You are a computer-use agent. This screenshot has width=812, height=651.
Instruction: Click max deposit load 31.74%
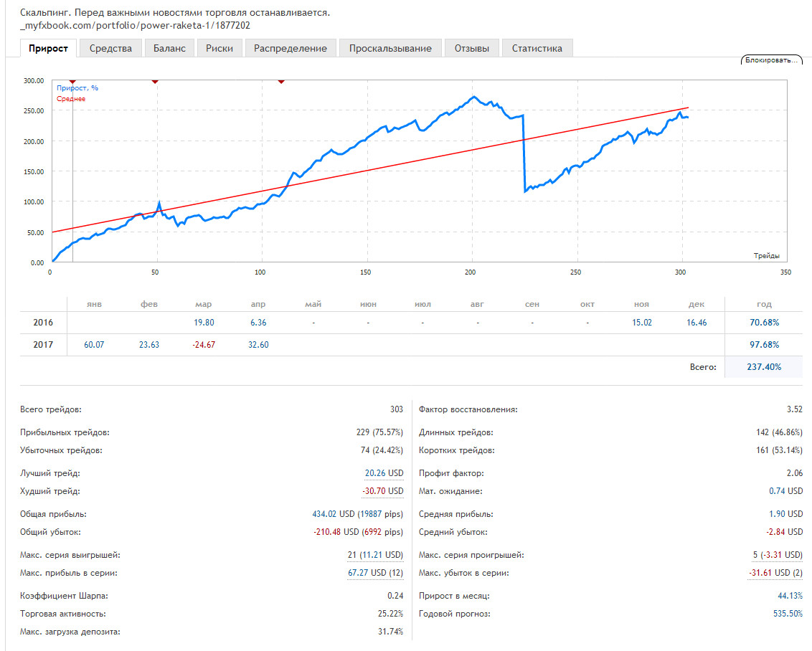coord(390,632)
